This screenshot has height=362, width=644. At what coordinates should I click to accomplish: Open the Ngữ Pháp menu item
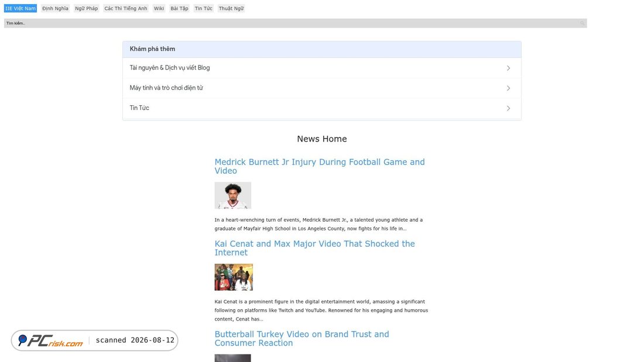[x=86, y=8]
